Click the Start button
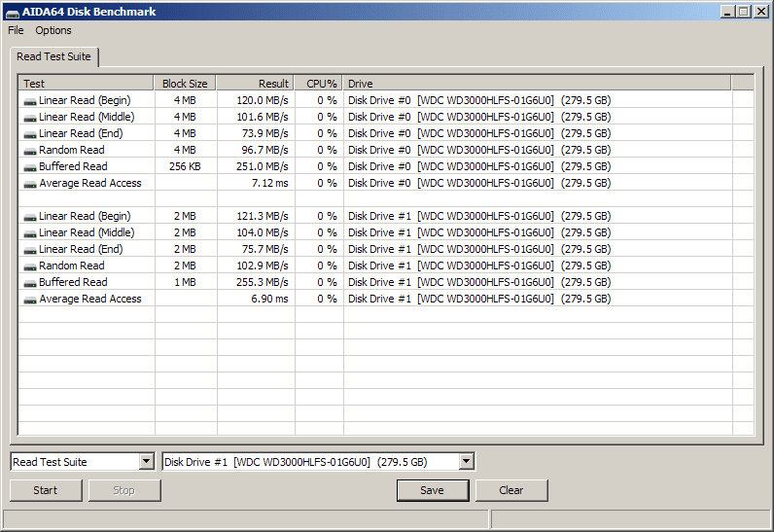The width and height of the screenshot is (774, 532). click(46, 490)
